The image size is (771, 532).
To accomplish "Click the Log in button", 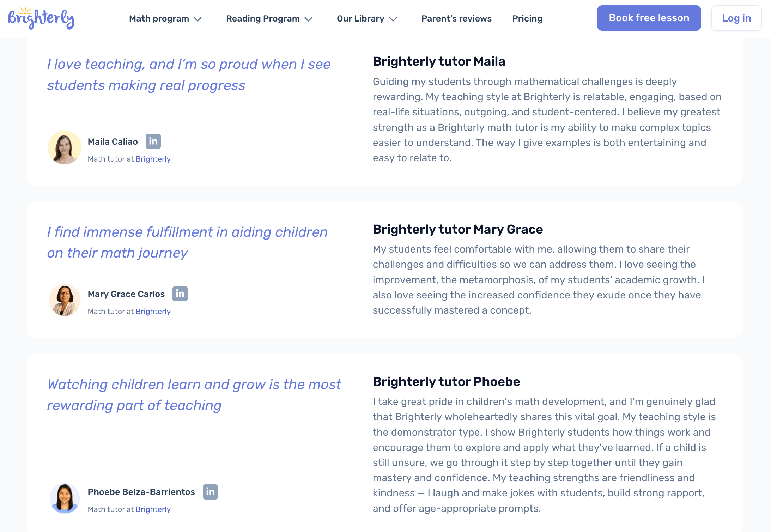I will [x=736, y=18].
